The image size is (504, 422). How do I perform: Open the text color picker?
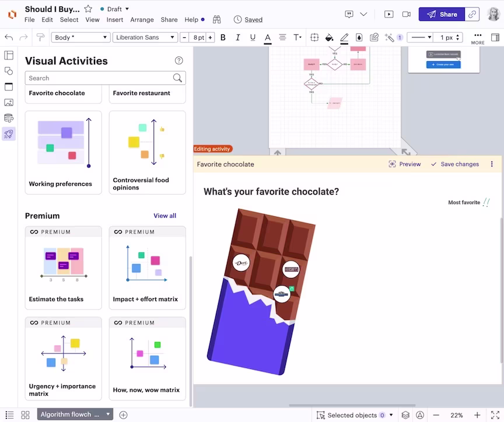[x=267, y=38]
